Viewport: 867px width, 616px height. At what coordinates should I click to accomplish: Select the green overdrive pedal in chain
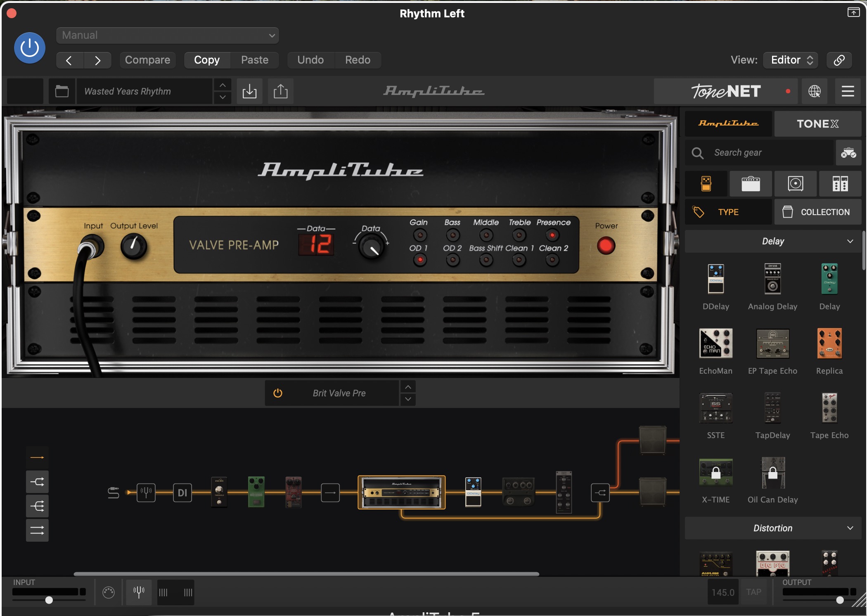click(x=256, y=492)
